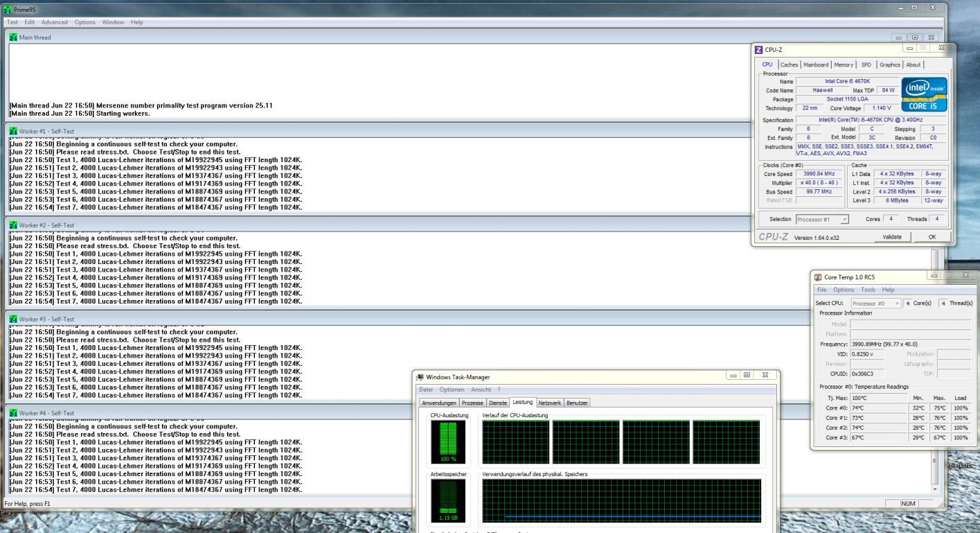This screenshot has height=533, width=980.
Task: Open the Advanced menu in Prime95
Action: (x=55, y=22)
